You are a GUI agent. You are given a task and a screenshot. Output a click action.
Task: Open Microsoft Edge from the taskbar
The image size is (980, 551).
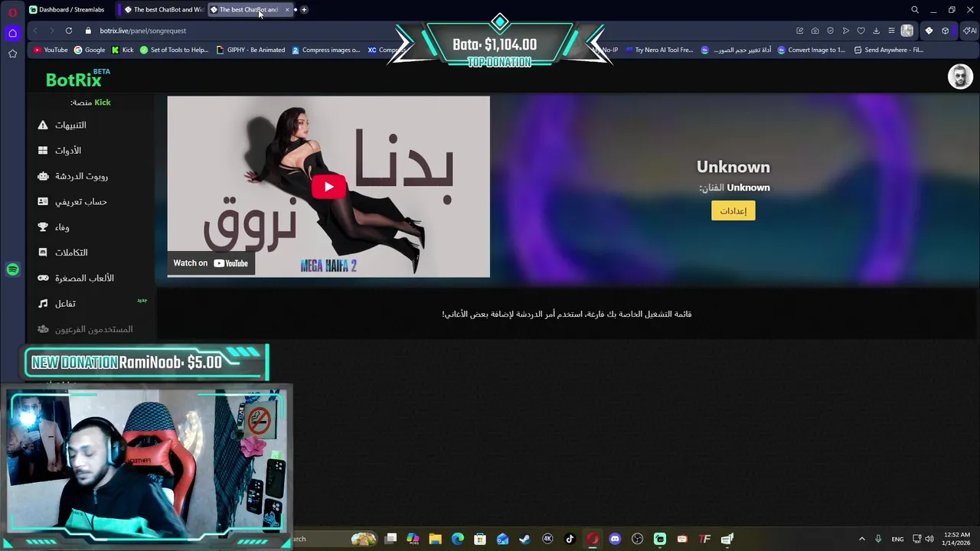pos(458,539)
